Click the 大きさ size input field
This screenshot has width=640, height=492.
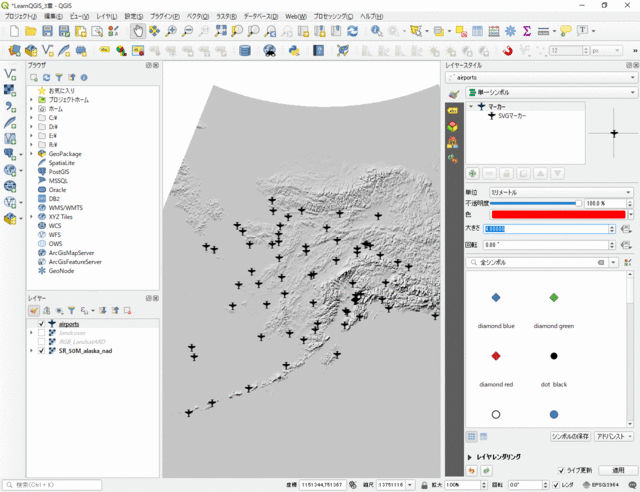546,229
